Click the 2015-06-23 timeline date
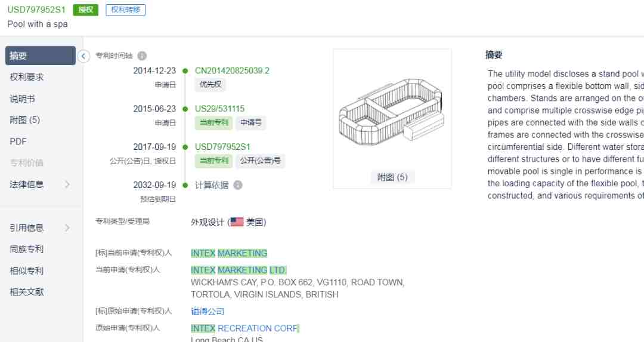The height and width of the screenshot is (342, 644). coord(154,109)
